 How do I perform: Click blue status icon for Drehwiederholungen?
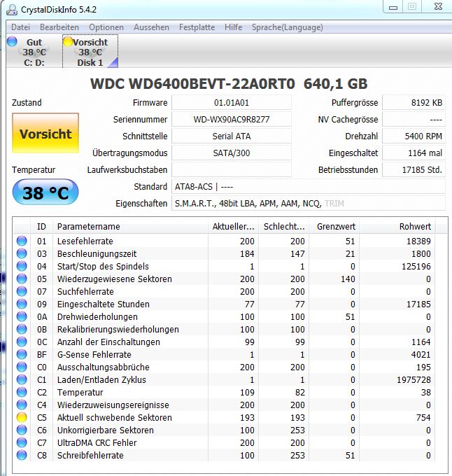[x=22, y=316]
